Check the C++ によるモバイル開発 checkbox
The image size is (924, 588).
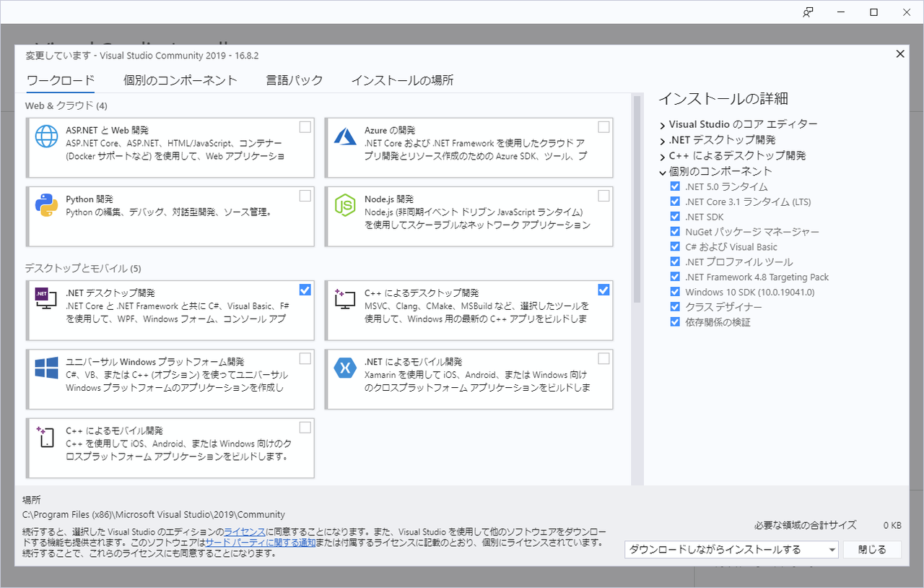pos(305,427)
